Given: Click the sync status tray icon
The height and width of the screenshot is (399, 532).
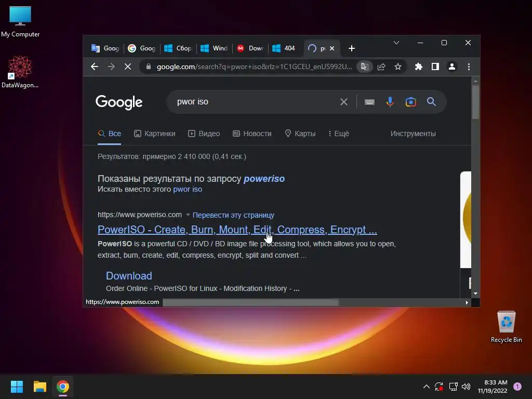Looking at the screenshot, I should click(438, 387).
